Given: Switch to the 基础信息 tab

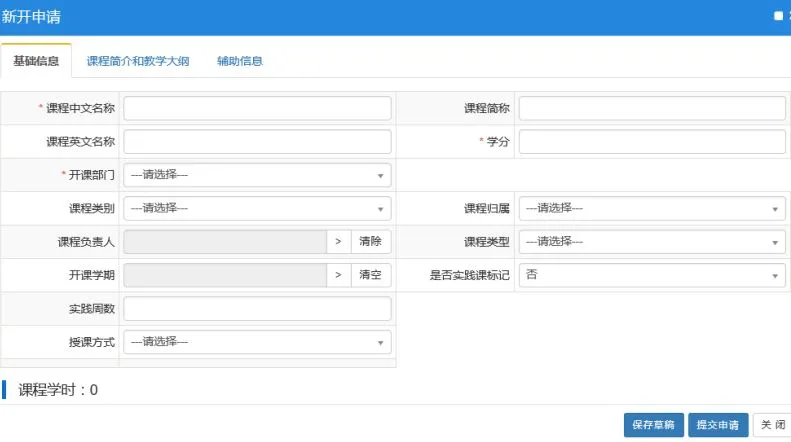Looking at the screenshot, I should 36,61.
